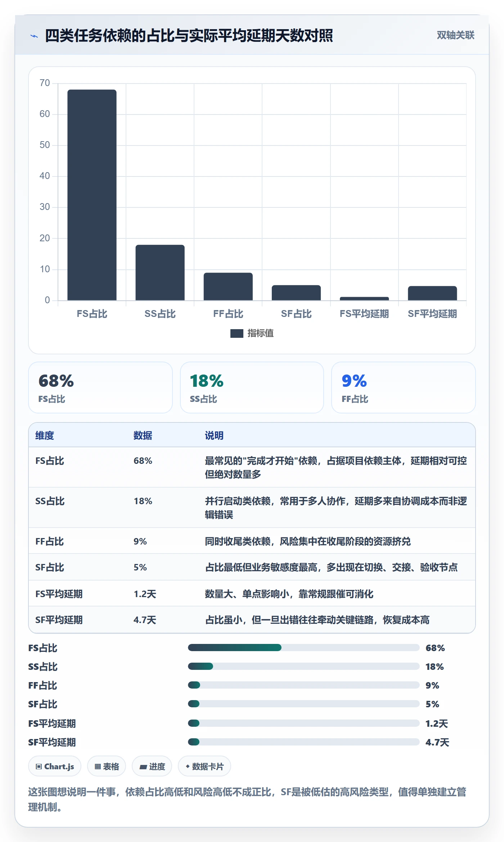Click the 表格 tag chip
The image size is (504, 842).
click(107, 766)
